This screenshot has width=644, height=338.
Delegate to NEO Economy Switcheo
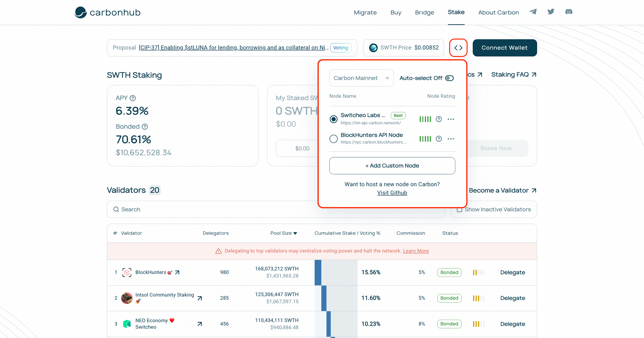tap(513, 324)
